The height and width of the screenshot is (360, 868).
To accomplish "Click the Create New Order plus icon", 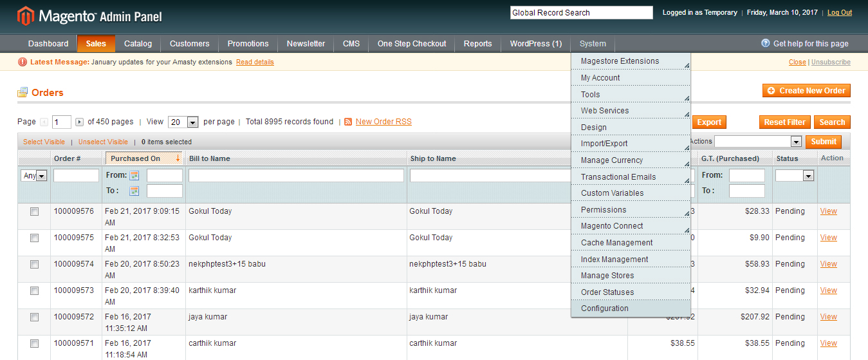I will point(771,91).
